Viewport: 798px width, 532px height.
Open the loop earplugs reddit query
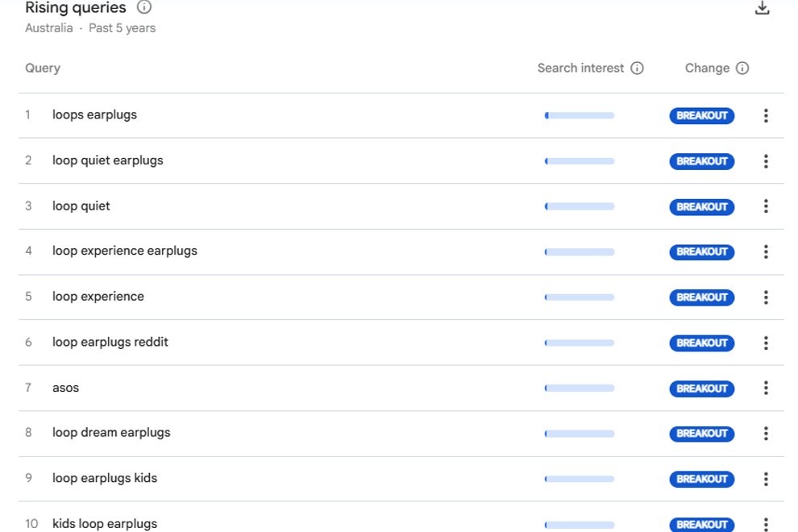110,342
